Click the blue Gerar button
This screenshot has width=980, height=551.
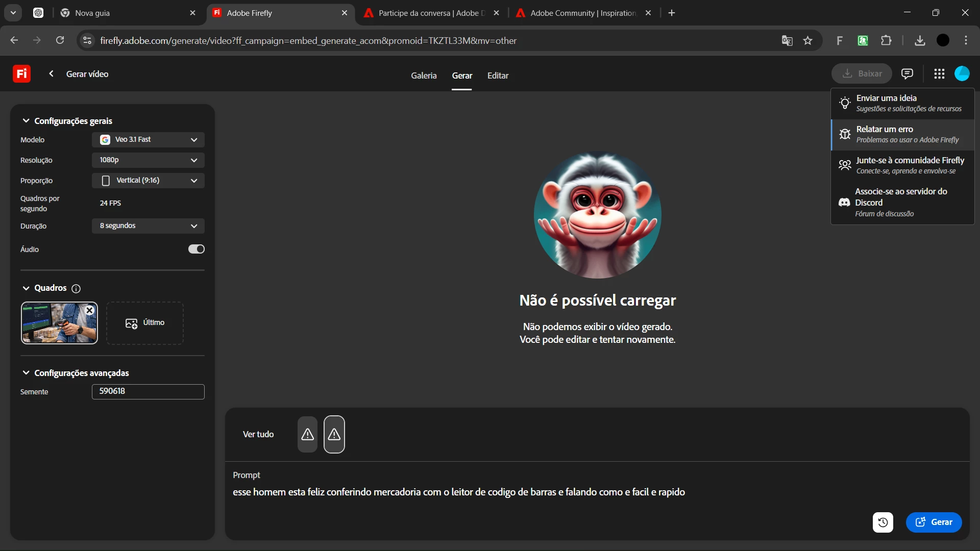pos(934,522)
